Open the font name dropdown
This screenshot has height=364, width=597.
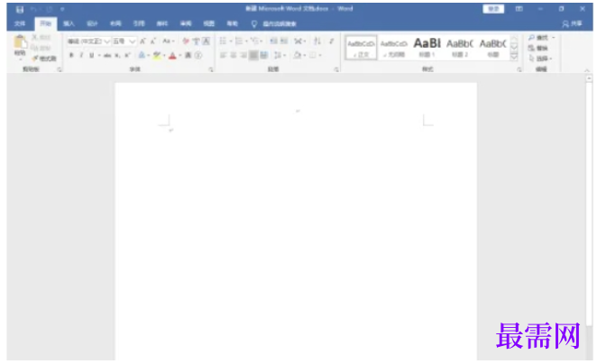[x=107, y=41]
